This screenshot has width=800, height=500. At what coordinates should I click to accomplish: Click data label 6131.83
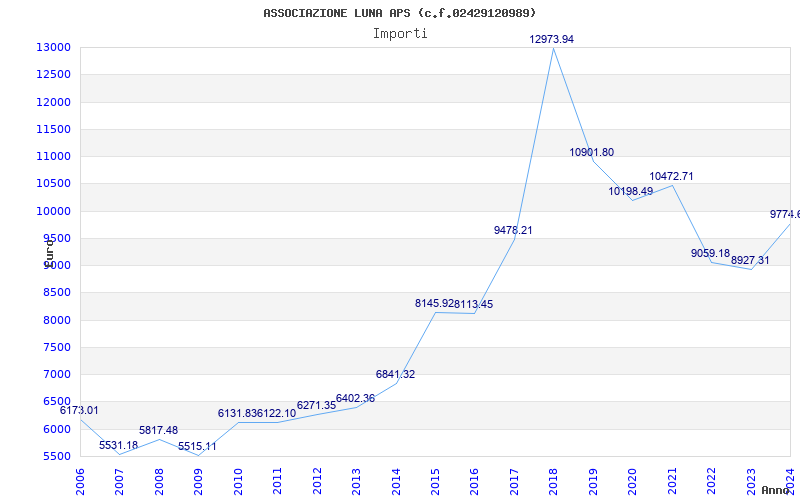tap(237, 413)
